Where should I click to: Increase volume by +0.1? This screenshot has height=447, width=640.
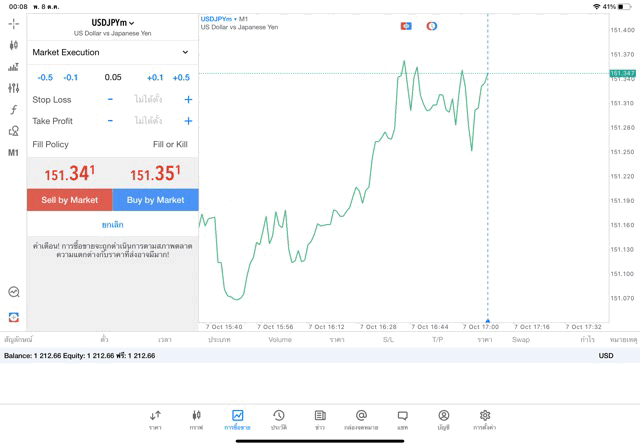point(155,77)
